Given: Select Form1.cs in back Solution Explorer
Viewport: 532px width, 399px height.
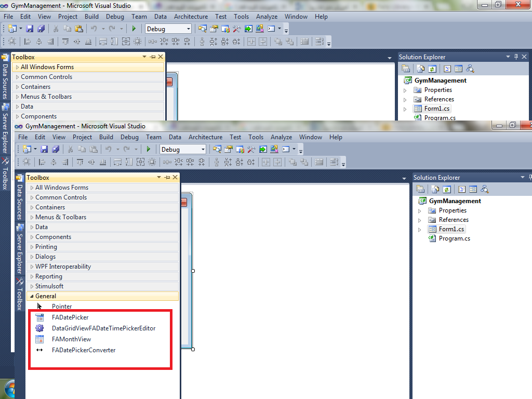Looking at the screenshot, I should (x=436, y=109).
